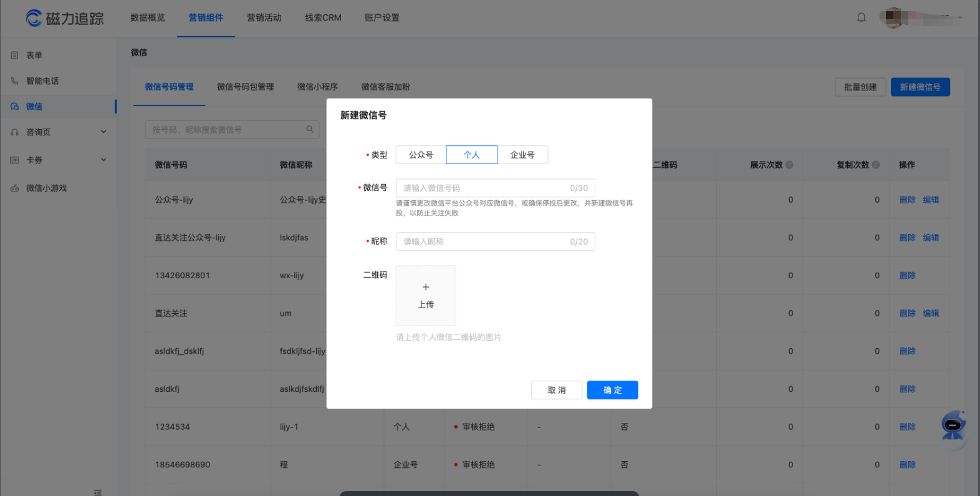This screenshot has width=980, height=496.
Task: Click 删除 for asldkfj_dsklfj row
Action: pos(908,351)
